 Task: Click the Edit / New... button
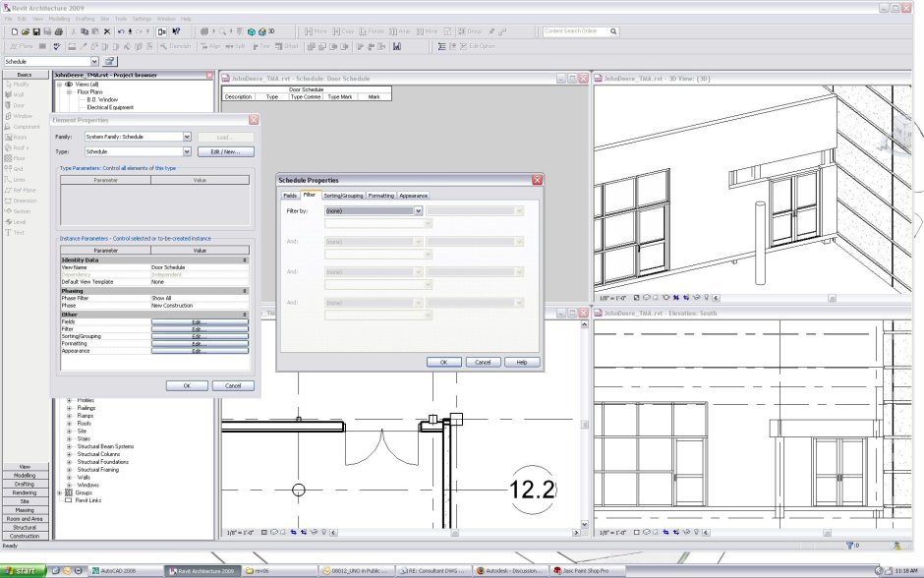tap(225, 152)
